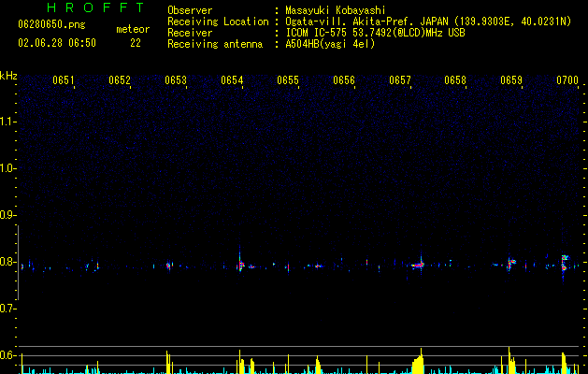
Task: Click the 0.7 kHz axis label
Action: tap(7, 309)
